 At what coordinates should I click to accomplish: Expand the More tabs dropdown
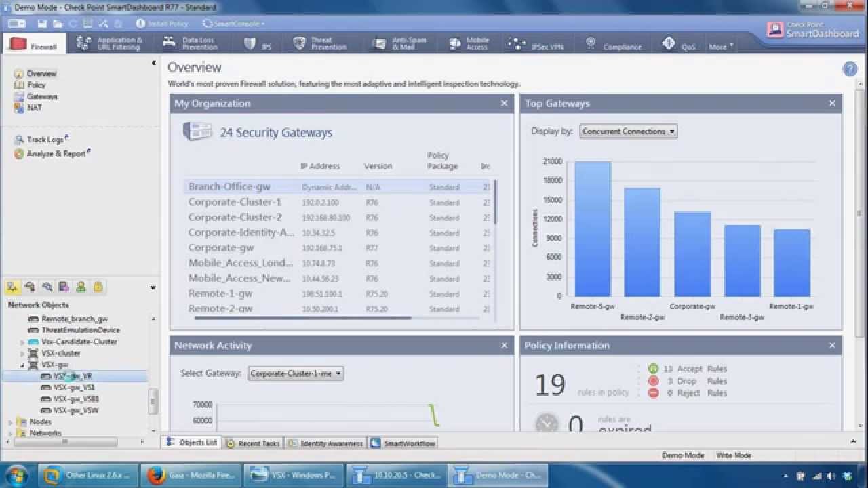tap(722, 47)
